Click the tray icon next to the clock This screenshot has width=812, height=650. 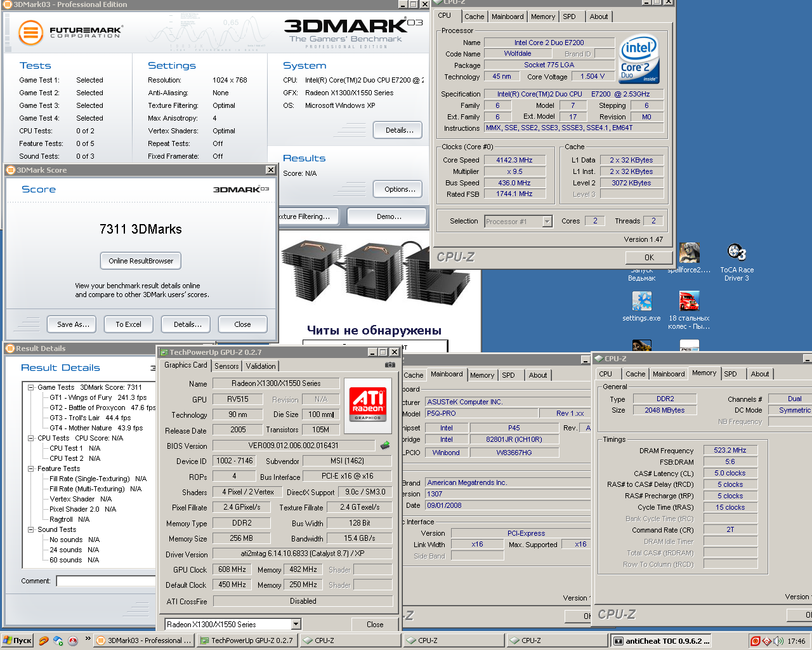[778, 641]
